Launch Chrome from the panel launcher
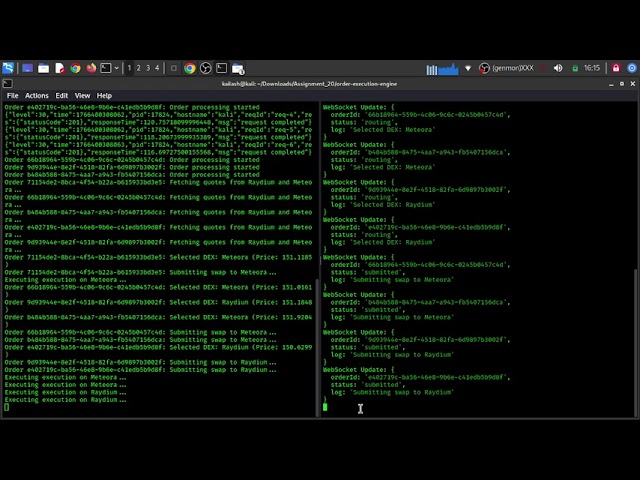Image resolution: width=640 pixels, height=480 pixels. click(76, 68)
